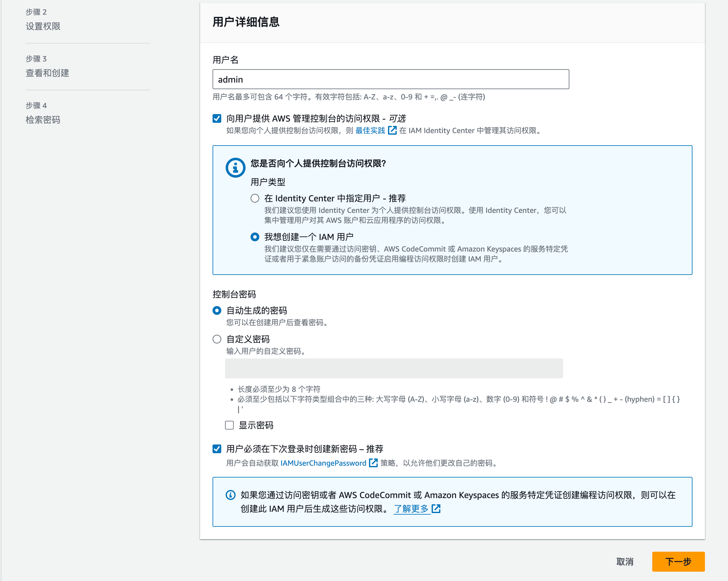Select 我想创建一个 IAM 用户 radio option
Screen dimensions: 728x581
[x=255, y=237]
